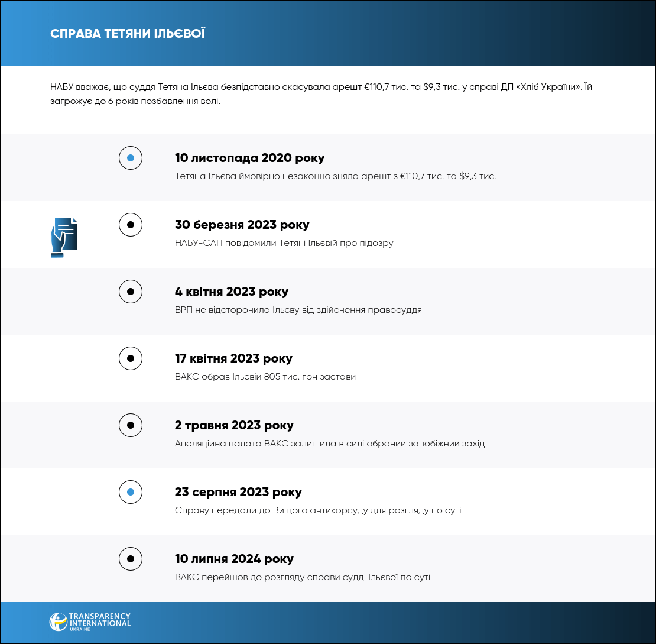The height and width of the screenshot is (644, 656).
Task: Select the 17 квітня 2023 timeline marker
Action: (131, 358)
